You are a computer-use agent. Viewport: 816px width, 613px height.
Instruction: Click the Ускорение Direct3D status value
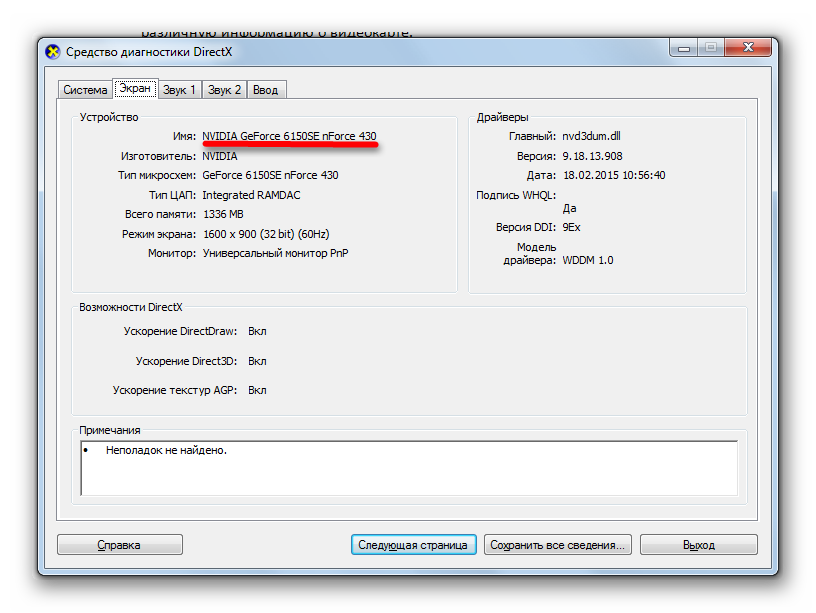[x=257, y=361]
